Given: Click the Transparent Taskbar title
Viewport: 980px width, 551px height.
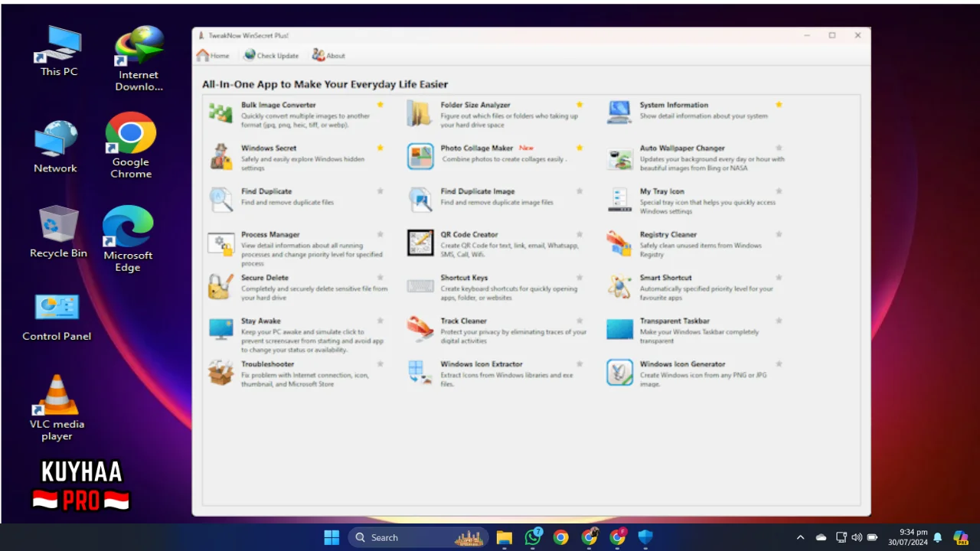Looking at the screenshot, I should [675, 321].
